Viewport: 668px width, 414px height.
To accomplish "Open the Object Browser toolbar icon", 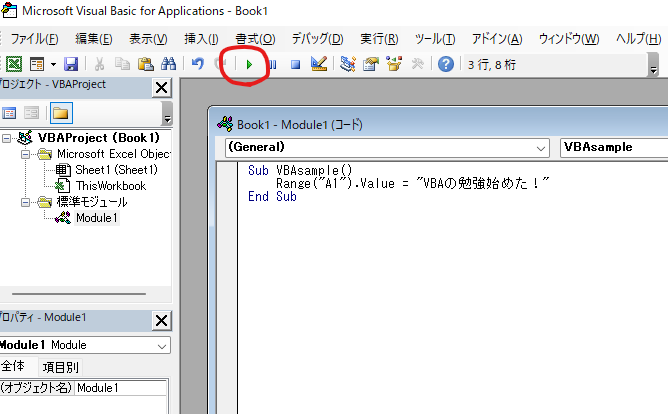I will pos(394,64).
